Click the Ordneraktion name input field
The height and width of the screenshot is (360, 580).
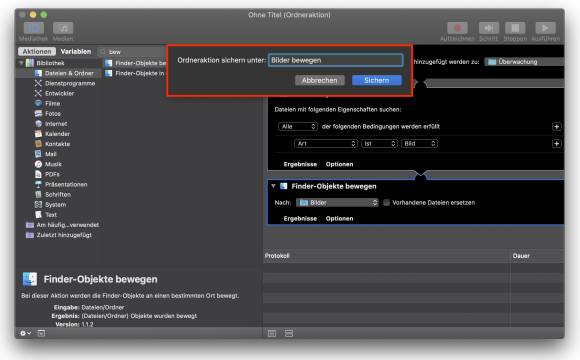tap(335, 60)
